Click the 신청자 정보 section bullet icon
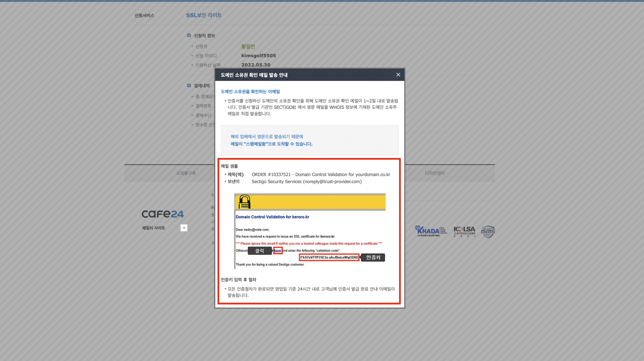Viewport: 644px width, 361px height. (189, 35)
